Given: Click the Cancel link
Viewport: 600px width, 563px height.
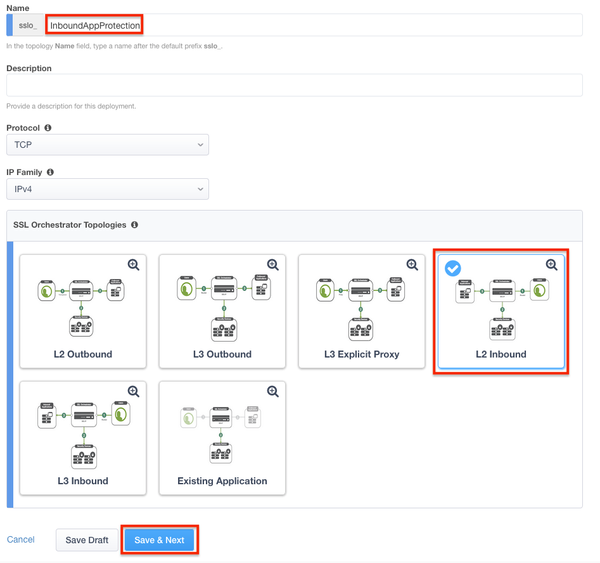Looking at the screenshot, I should tap(21, 540).
